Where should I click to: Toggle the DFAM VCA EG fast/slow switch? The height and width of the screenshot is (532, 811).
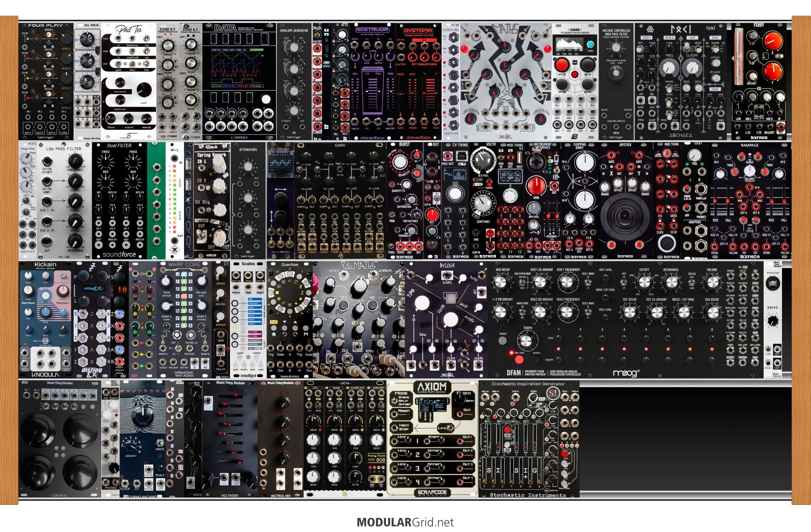[x=691, y=281]
